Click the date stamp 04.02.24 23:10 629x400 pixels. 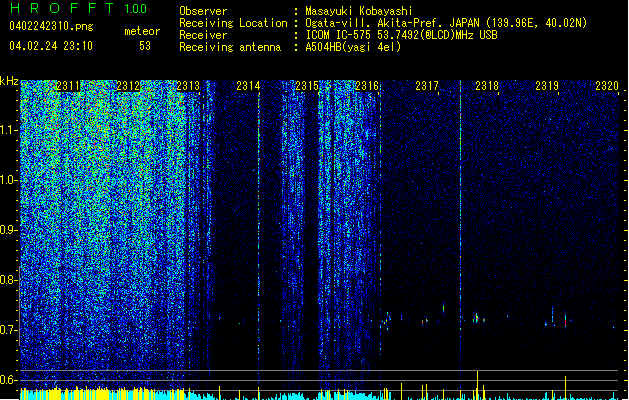(51, 46)
